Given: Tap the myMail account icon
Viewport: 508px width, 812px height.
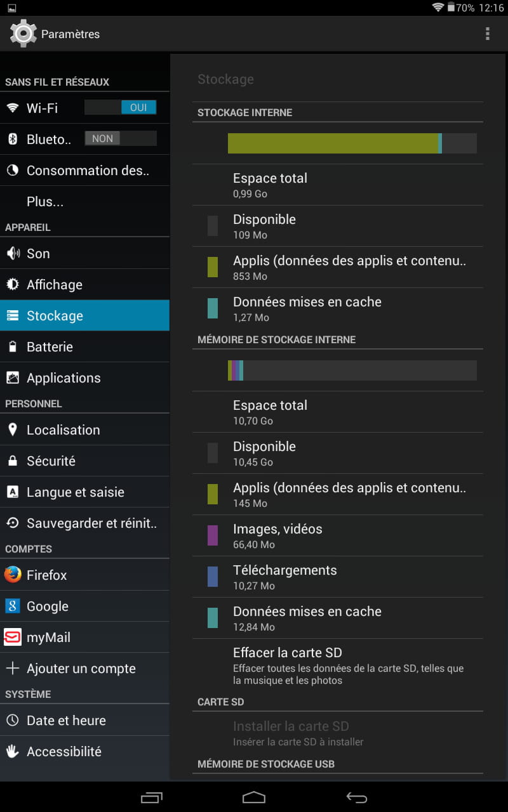Looking at the screenshot, I should pos(13,637).
